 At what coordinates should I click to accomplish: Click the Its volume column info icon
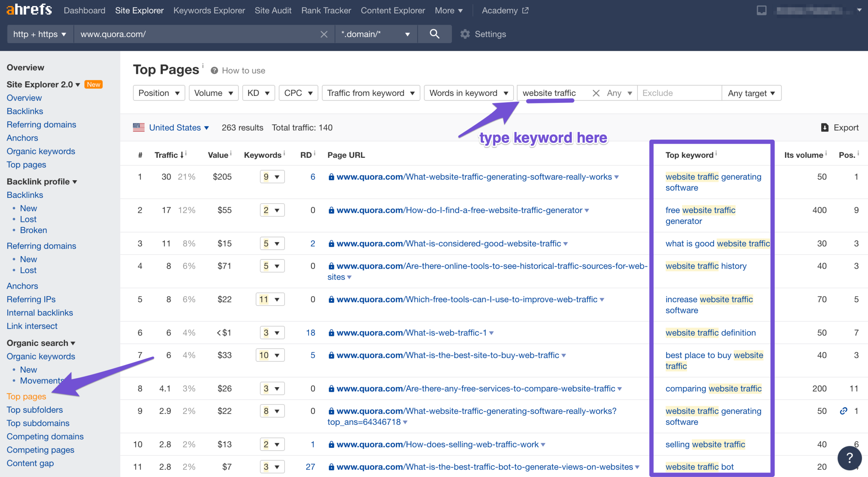coord(826,153)
